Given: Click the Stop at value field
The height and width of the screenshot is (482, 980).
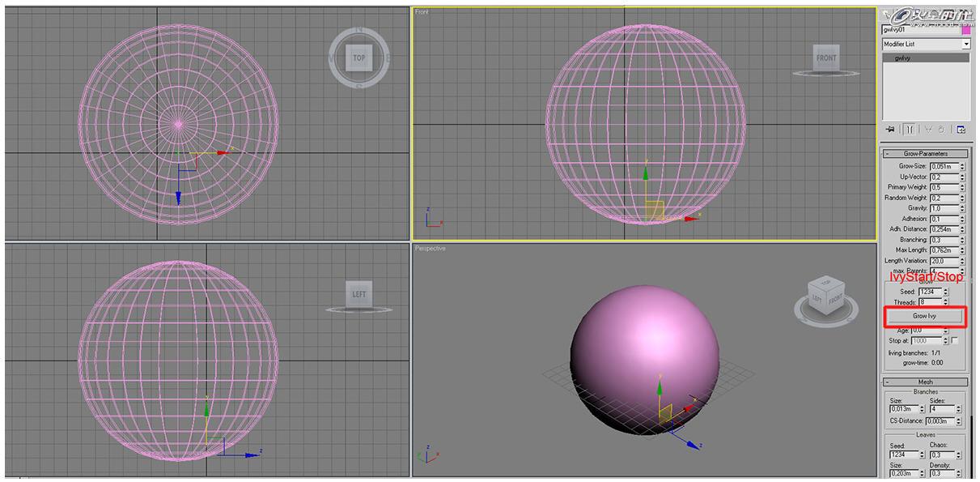Looking at the screenshot, I should click(x=927, y=341).
